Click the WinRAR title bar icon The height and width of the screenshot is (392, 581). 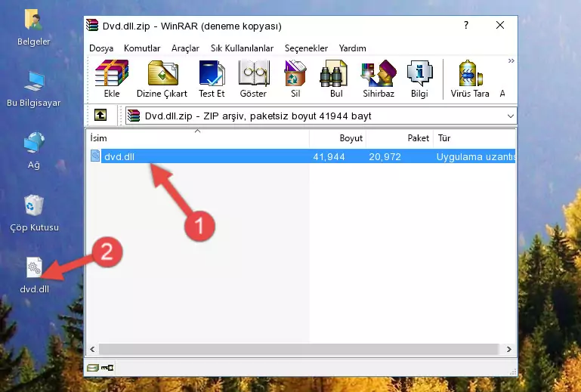93,25
